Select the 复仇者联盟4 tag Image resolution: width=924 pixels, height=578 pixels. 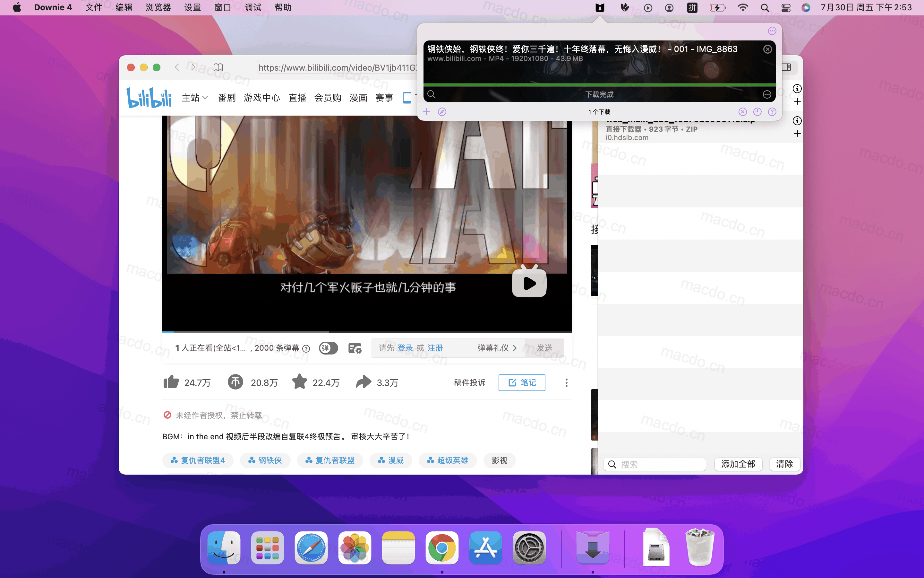pyautogui.click(x=198, y=460)
